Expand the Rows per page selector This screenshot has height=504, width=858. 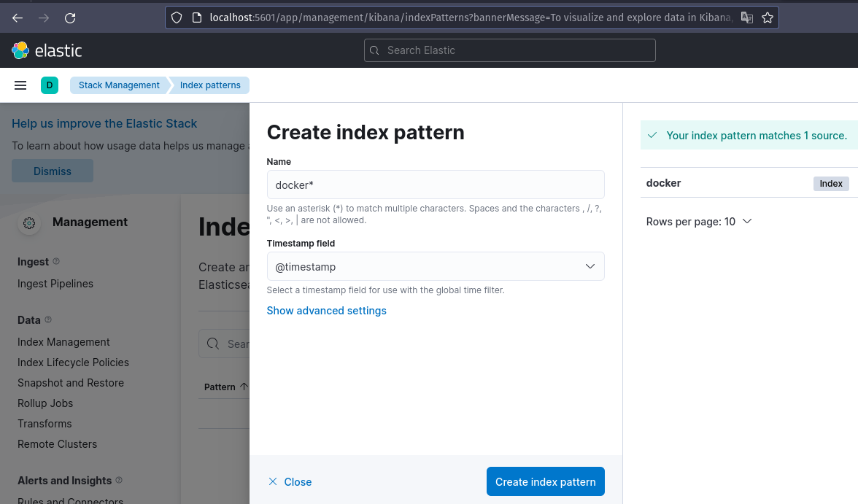pos(698,221)
